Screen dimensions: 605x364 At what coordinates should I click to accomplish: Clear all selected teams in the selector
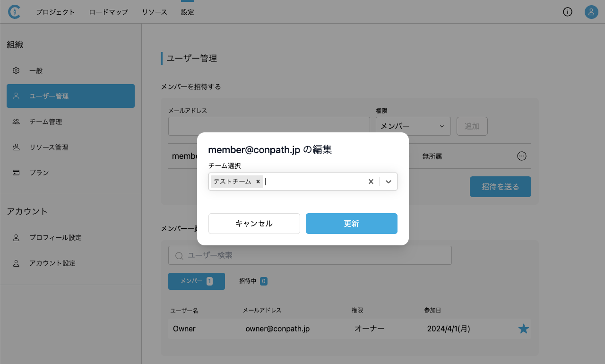(371, 182)
